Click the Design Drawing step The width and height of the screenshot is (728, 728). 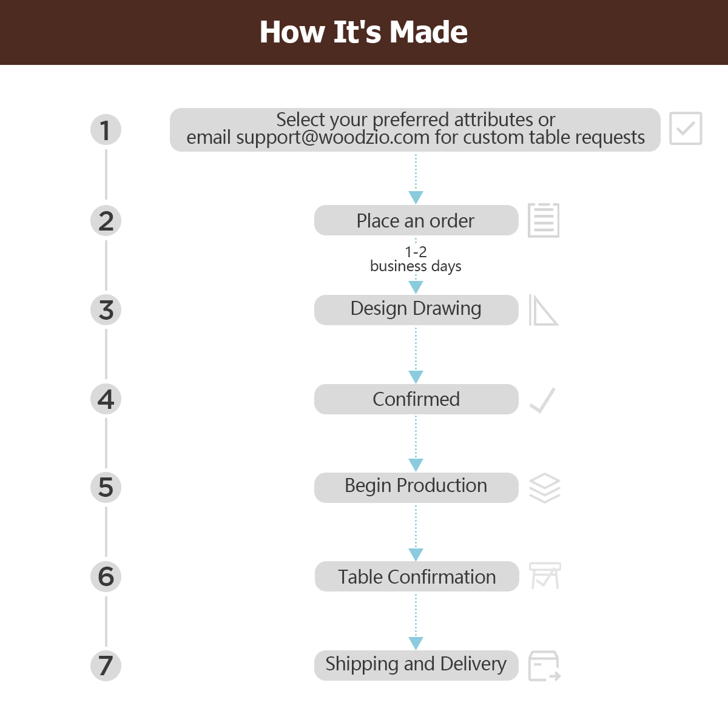click(x=416, y=309)
